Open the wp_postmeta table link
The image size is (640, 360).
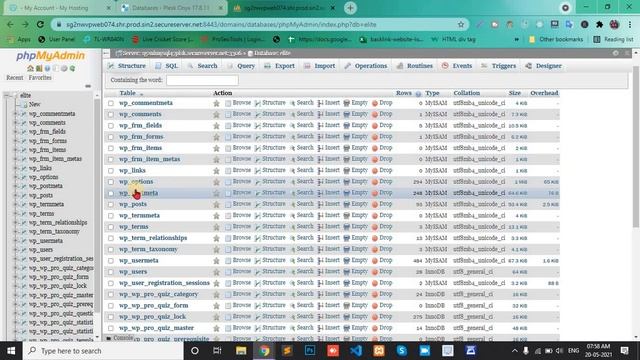pos(138,193)
